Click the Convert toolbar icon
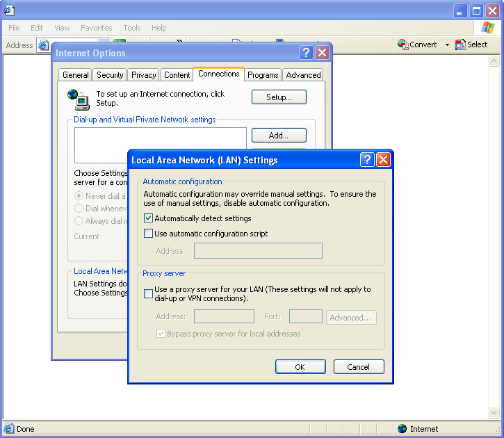 click(403, 44)
